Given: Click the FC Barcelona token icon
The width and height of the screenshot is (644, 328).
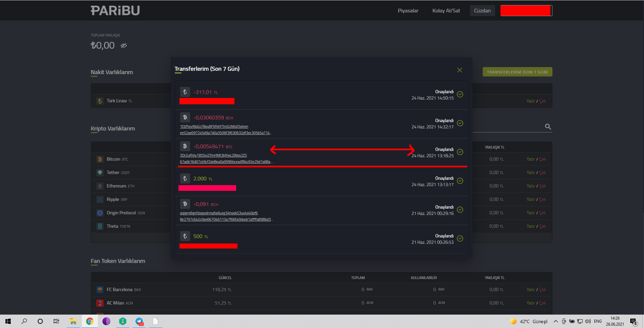Looking at the screenshot, I should tap(100, 290).
